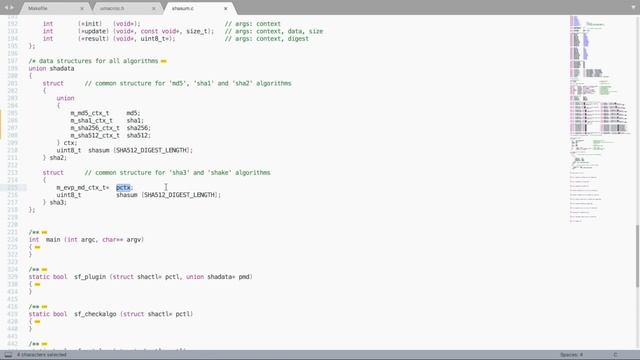Click 'm_md5_ctx_t' type in the union

click(90, 113)
